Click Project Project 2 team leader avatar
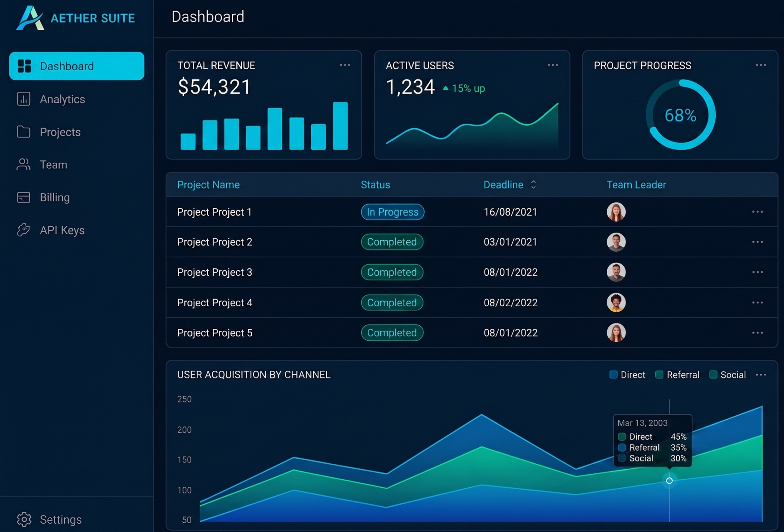 (x=616, y=242)
